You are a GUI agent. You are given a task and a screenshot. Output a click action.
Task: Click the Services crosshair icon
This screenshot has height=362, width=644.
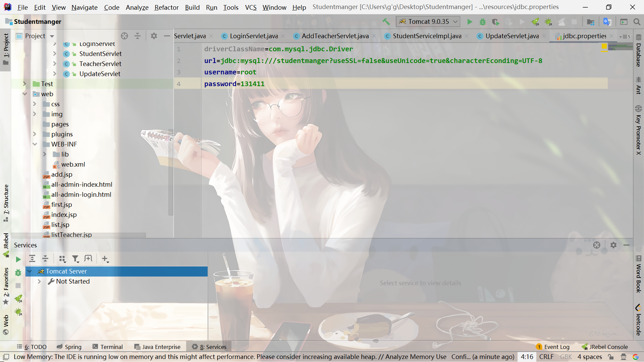pos(597,245)
